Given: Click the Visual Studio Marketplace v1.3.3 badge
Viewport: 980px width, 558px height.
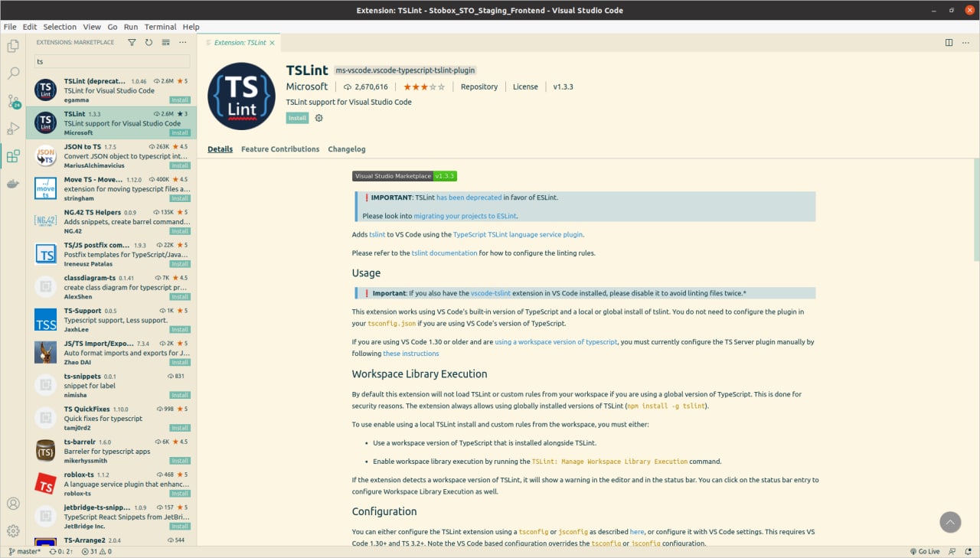Looking at the screenshot, I should point(404,176).
